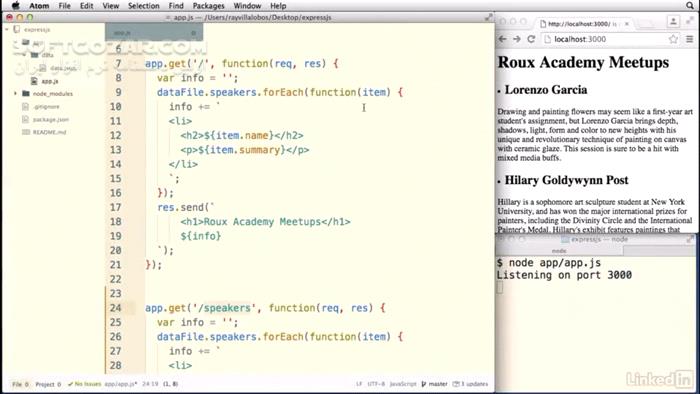Click the Hilary Goldywynn Post heading
Viewport: 700px width, 394px height.
point(566,180)
